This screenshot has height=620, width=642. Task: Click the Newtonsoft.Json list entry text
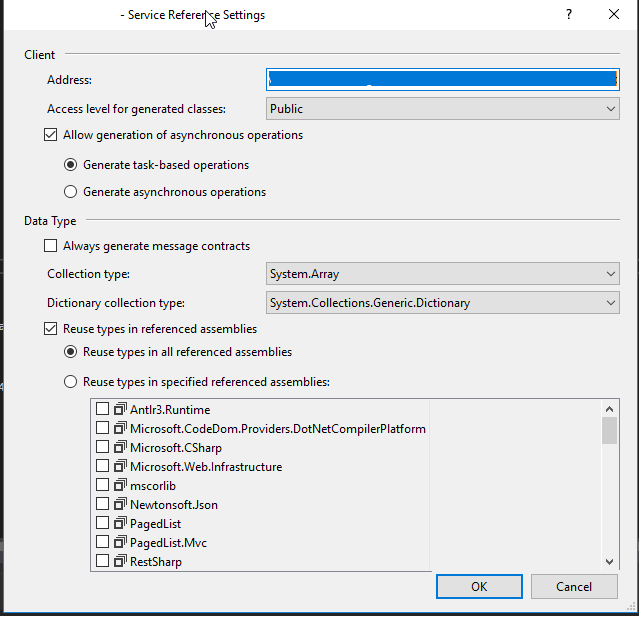coord(174,505)
